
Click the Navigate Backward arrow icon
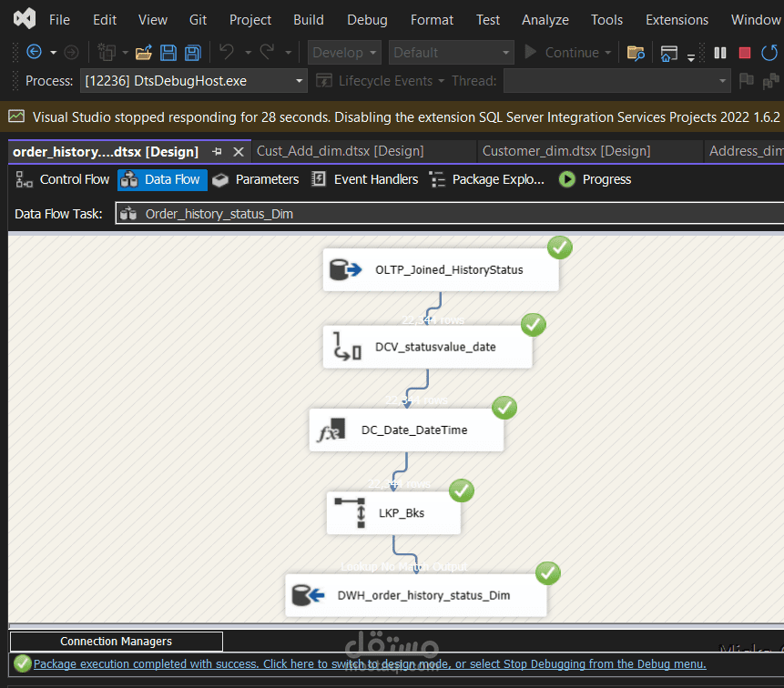tap(34, 53)
